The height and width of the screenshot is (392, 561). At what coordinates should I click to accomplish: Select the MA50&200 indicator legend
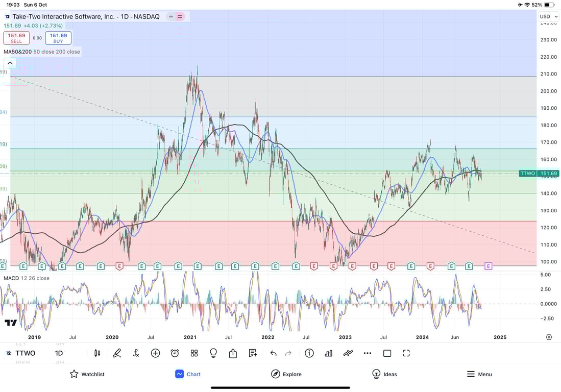point(42,52)
